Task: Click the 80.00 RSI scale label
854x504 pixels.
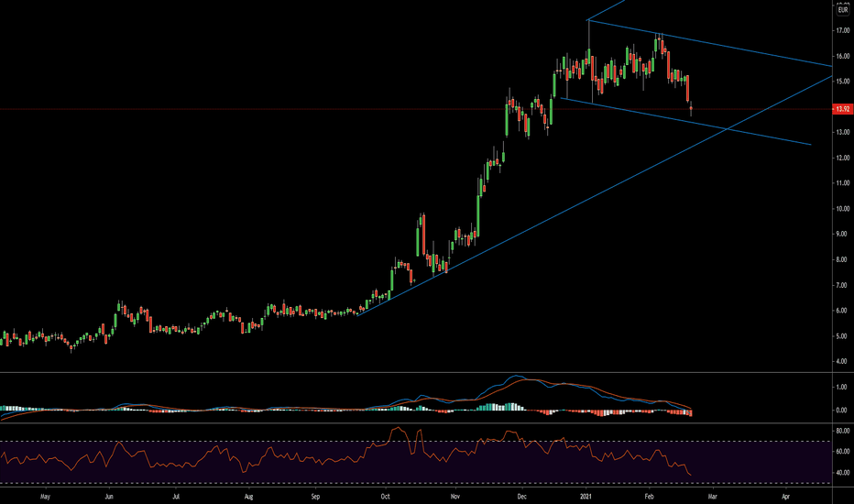Action: 843,431
